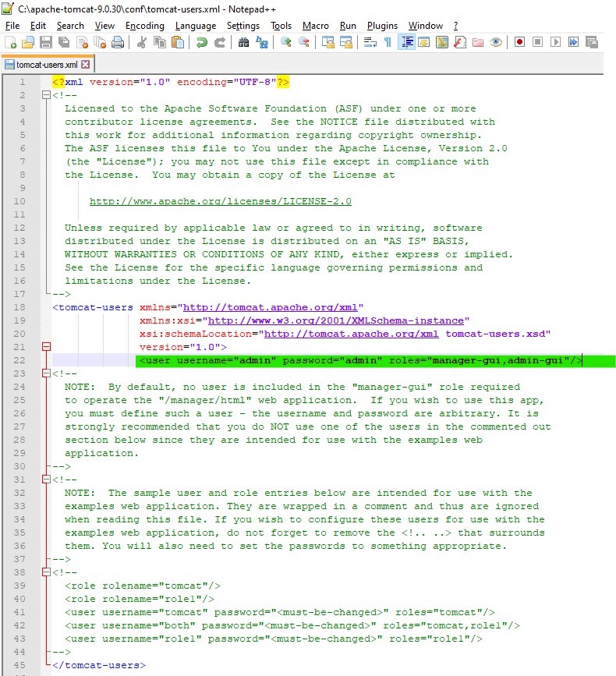The width and height of the screenshot is (616, 676).
Task: Click the apache.org LICENSE-2.0 link
Action: [220, 201]
